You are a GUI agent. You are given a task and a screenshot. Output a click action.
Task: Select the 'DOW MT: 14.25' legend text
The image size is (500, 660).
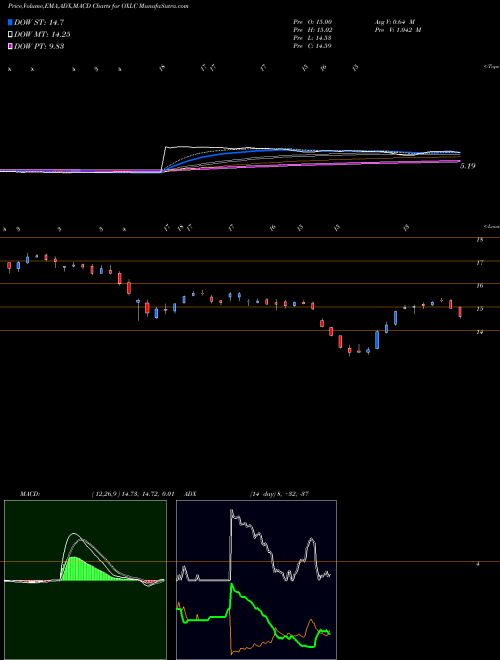[x=42, y=35]
